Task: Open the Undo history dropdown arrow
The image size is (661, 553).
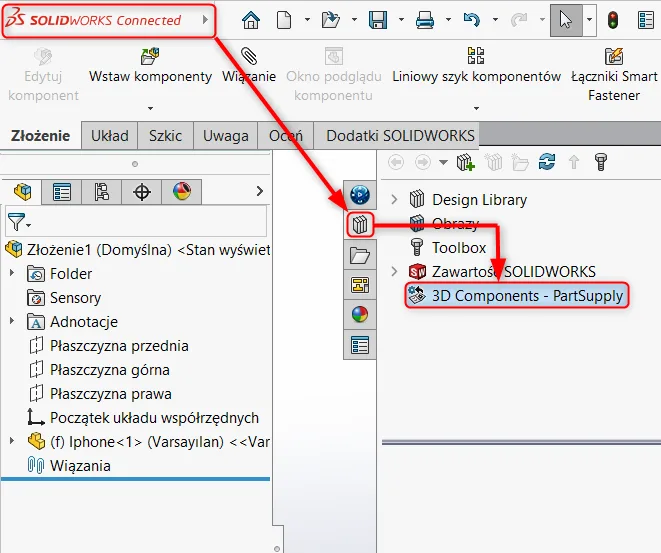Action: pos(495,19)
